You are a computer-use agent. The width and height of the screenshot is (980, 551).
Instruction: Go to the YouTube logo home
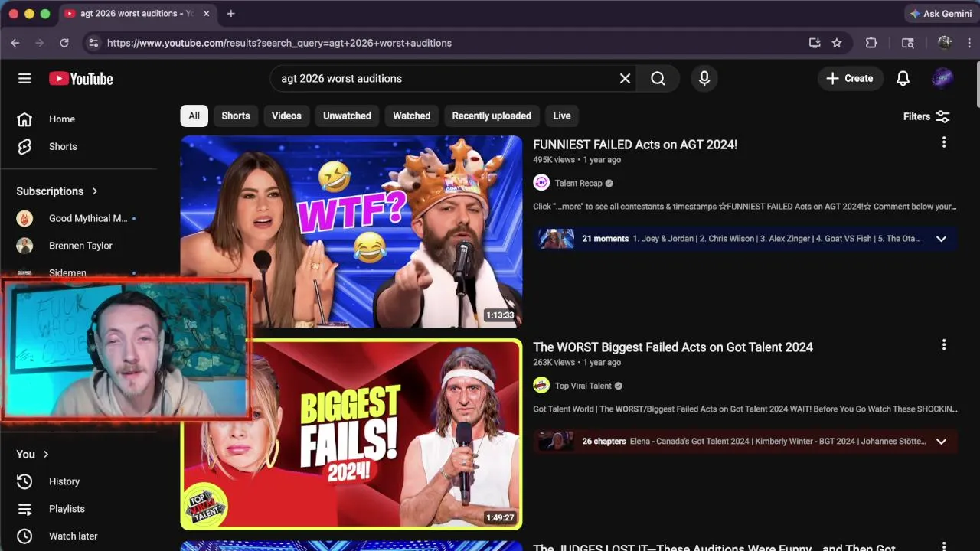[x=81, y=79]
